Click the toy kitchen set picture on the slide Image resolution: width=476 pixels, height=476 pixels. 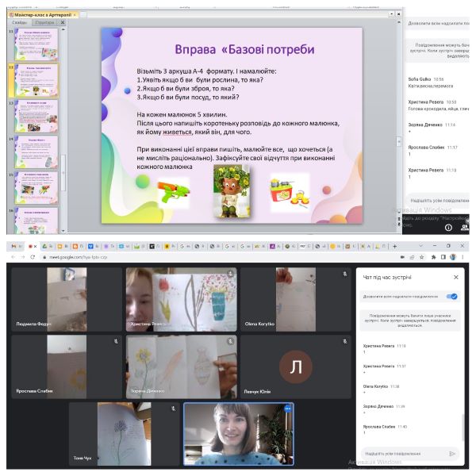pos(290,194)
